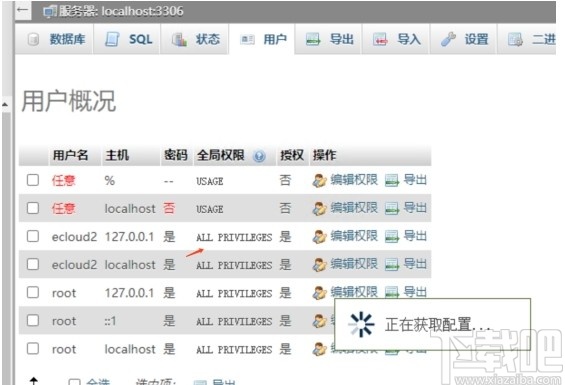This screenshot has height=385, width=565.
Task: Edit privileges for 任意 localhost user
Action: coord(354,208)
